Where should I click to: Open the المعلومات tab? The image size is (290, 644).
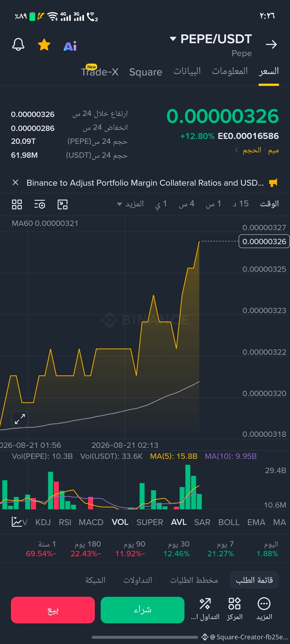[x=230, y=71]
